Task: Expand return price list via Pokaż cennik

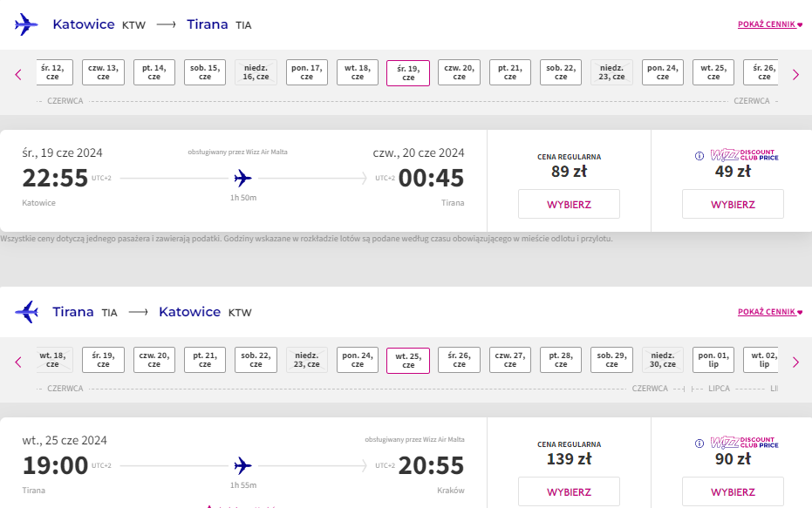Action: pyautogui.click(x=769, y=312)
